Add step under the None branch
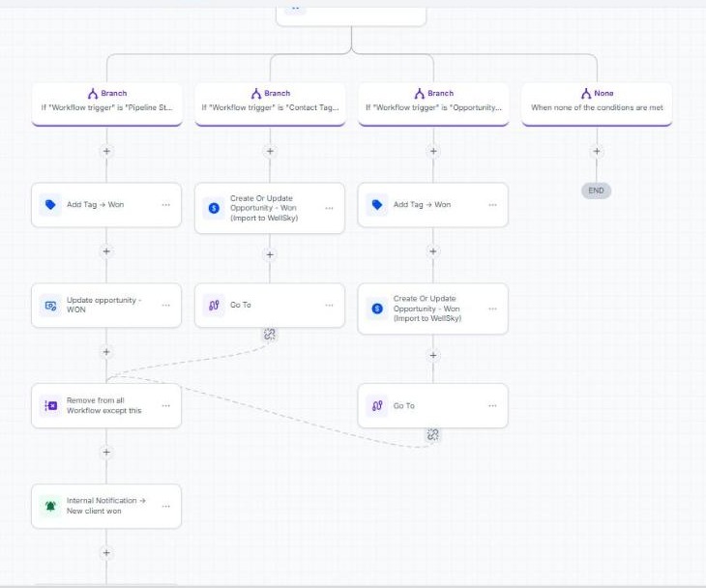The image size is (706, 588). point(597,151)
